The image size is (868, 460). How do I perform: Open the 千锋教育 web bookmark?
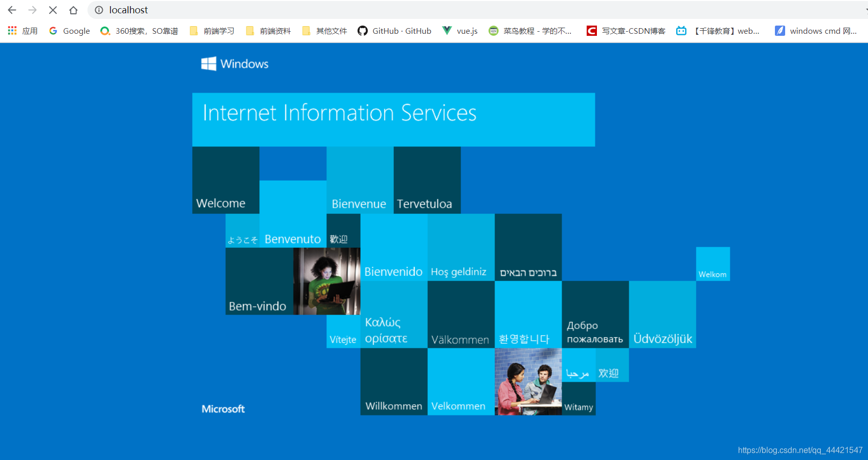tap(718, 31)
